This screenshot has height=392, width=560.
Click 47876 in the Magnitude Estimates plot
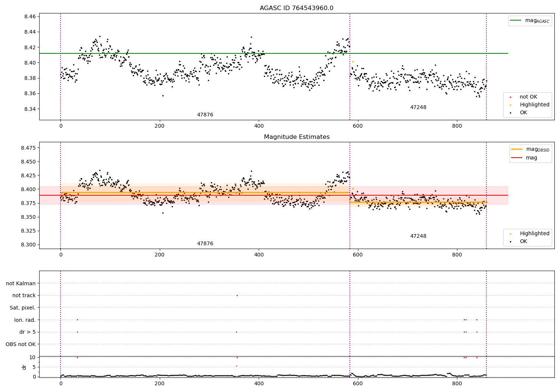(x=205, y=244)
